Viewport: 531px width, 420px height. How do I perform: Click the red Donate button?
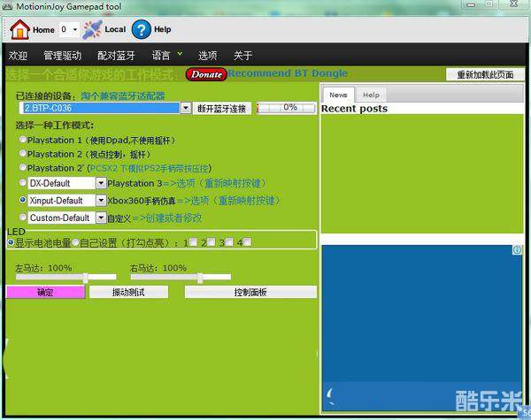(206, 74)
